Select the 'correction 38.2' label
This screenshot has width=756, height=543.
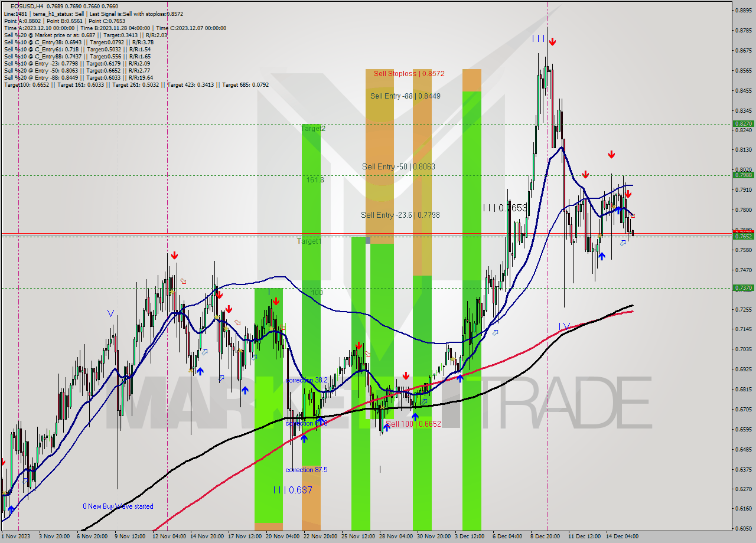click(306, 381)
